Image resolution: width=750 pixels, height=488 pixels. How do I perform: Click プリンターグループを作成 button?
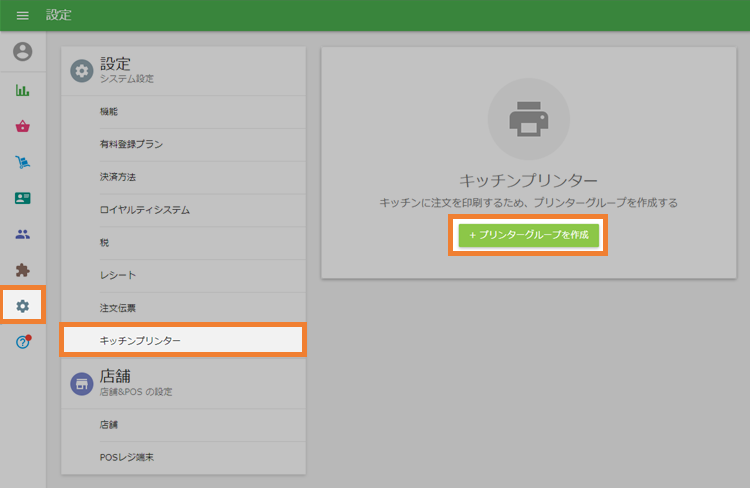pos(528,235)
